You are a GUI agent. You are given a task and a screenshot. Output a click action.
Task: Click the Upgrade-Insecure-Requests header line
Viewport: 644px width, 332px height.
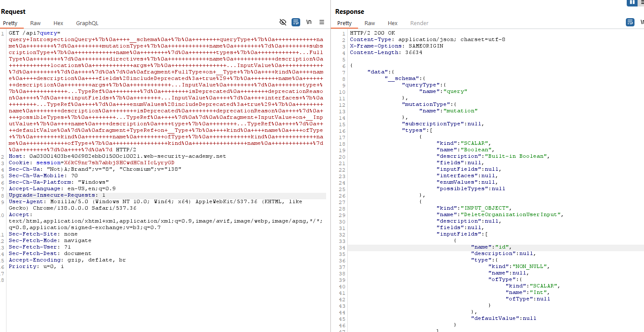coord(57,195)
